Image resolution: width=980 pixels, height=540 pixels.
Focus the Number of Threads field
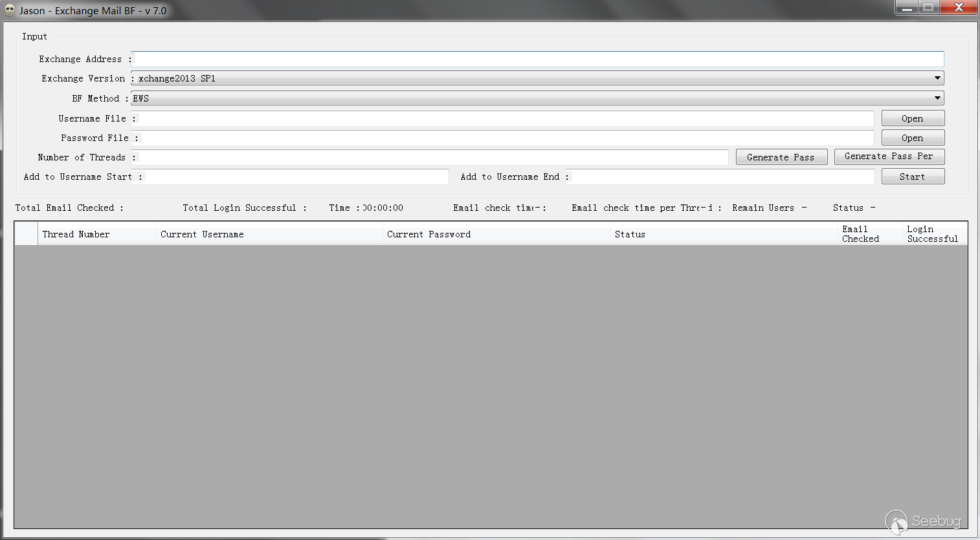tap(430, 157)
